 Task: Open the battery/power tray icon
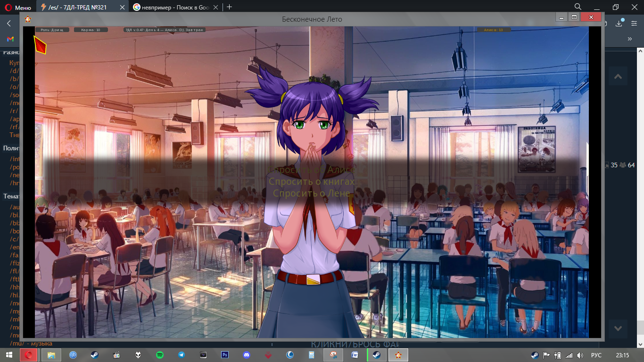(558, 355)
